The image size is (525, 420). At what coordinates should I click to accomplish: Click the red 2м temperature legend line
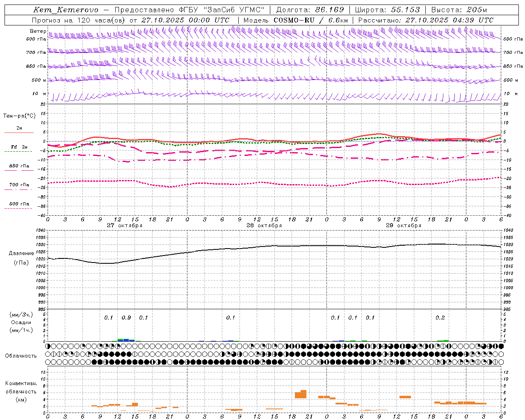[x=19, y=132]
